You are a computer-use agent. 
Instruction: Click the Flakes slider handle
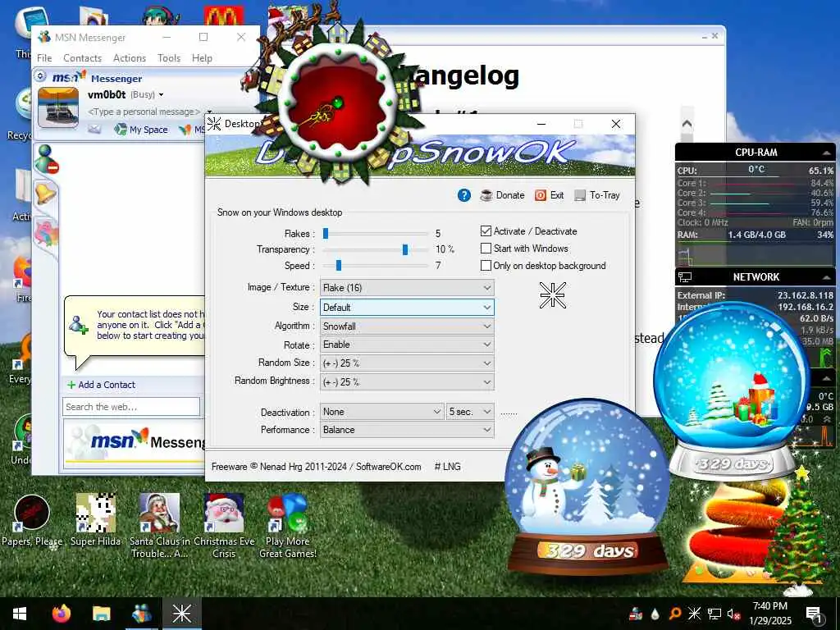pyautogui.click(x=325, y=234)
